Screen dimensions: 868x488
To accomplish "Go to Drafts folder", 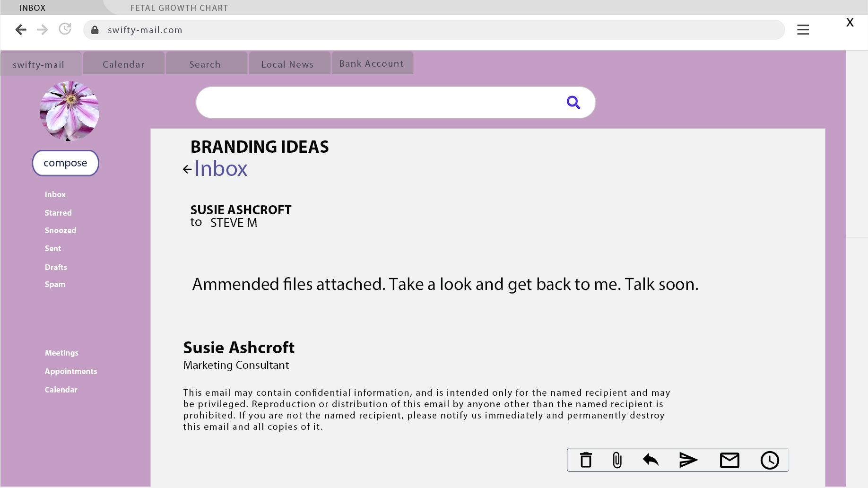I will point(56,267).
